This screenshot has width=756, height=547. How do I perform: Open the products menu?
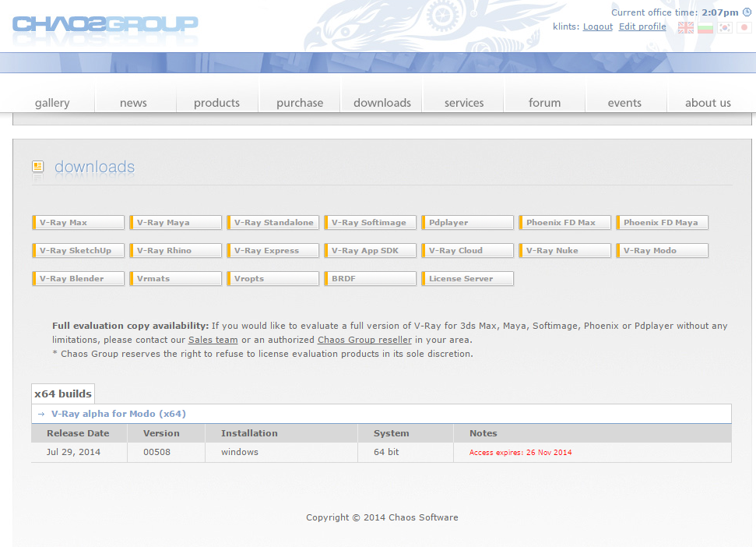pyautogui.click(x=216, y=103)
